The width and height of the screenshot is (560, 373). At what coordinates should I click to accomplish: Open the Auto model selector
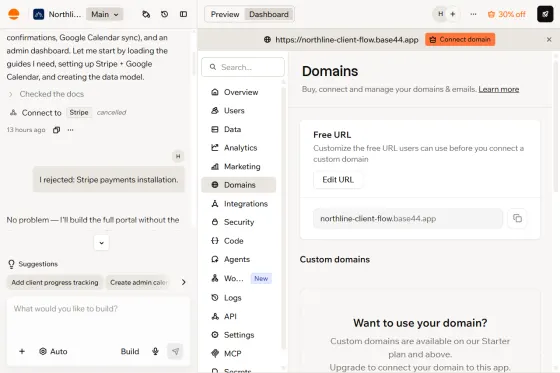pos(53,352)
